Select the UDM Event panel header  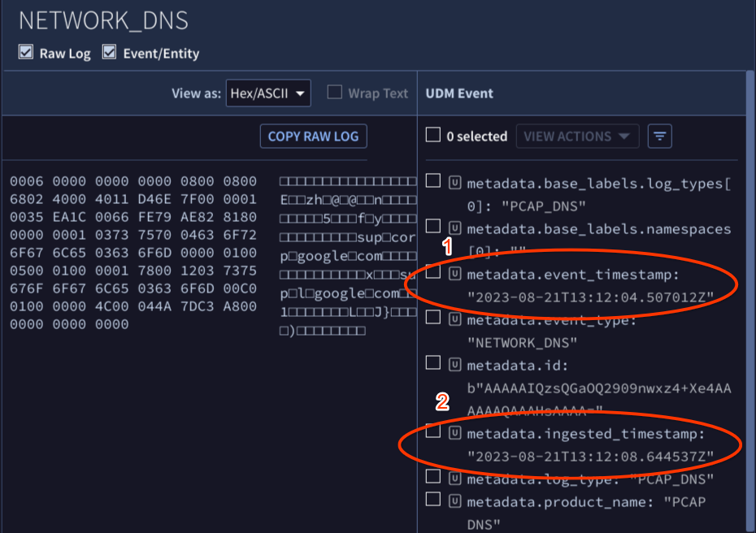click(458, 93)
